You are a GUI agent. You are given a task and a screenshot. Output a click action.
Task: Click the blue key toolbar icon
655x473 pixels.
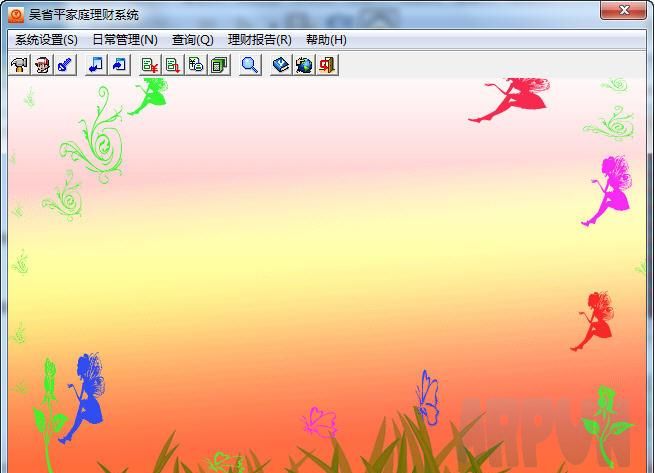tap(66, 65)
